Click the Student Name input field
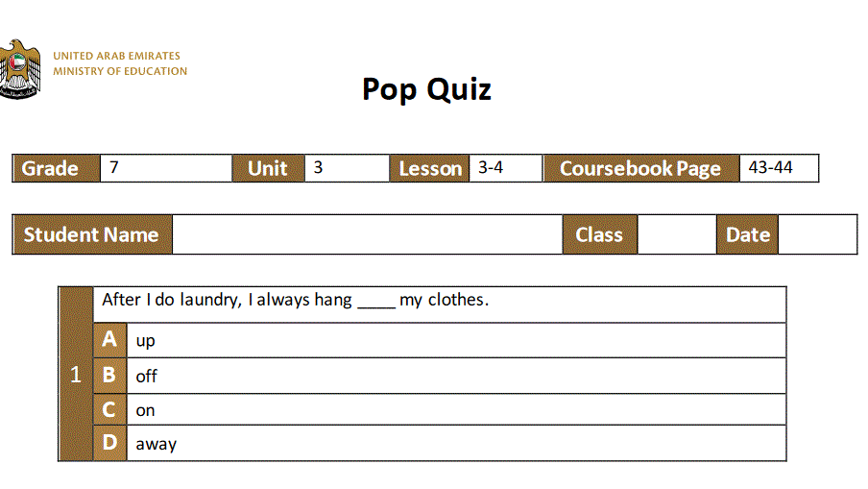The height and width of the screenshot is (489, 868). click(x=367, y=234)
